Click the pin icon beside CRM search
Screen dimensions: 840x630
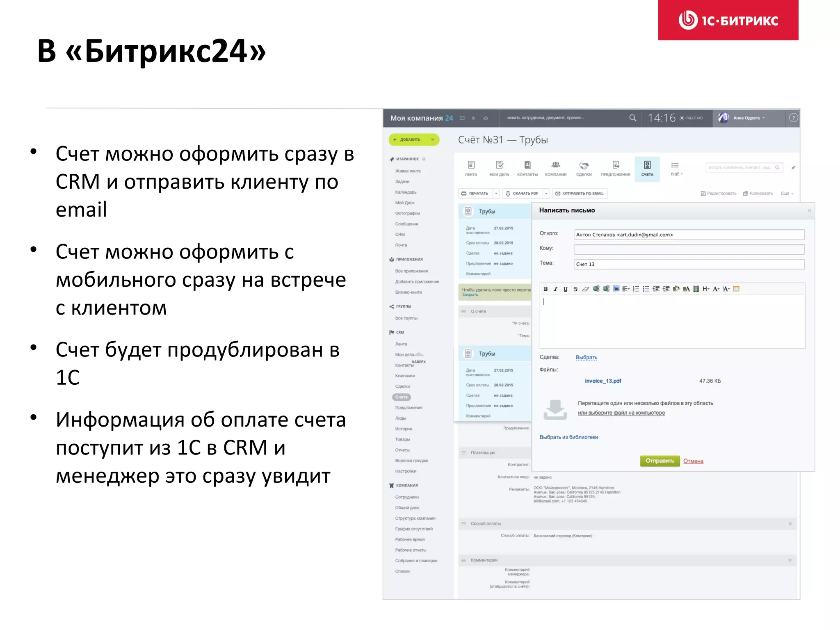[x=793, y=168]
